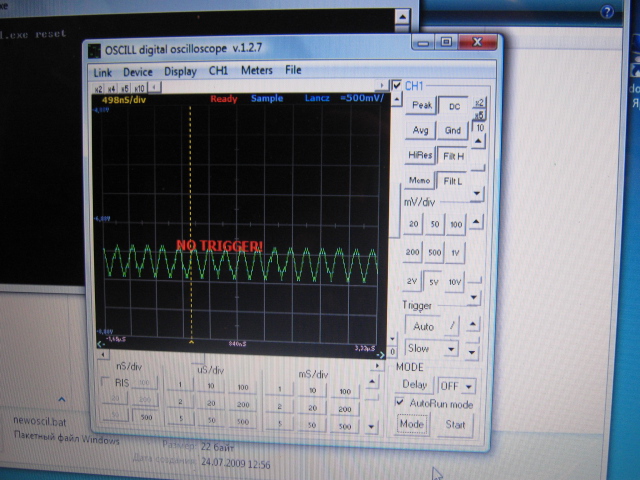Open the File menu
This screenshot has height=480, width=640.
pyautogui.click(x=293, y=70)
